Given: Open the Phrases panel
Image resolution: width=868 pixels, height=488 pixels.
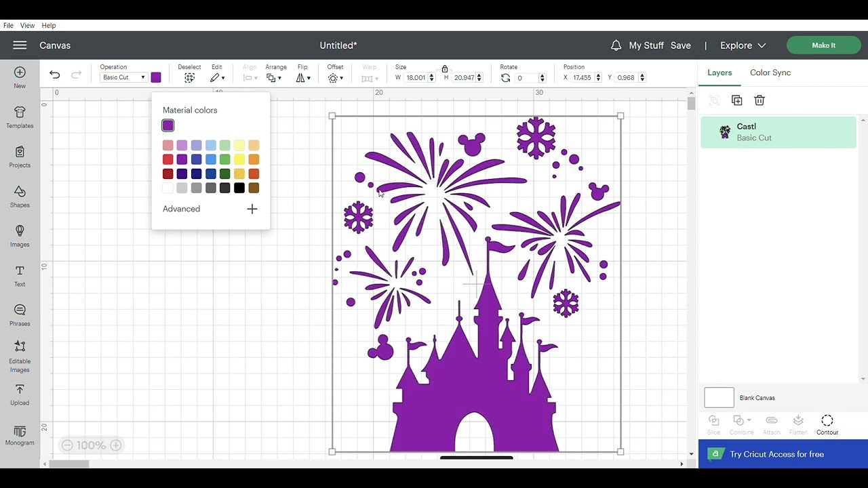Looking at the screenshot, I should click(20, 315).
